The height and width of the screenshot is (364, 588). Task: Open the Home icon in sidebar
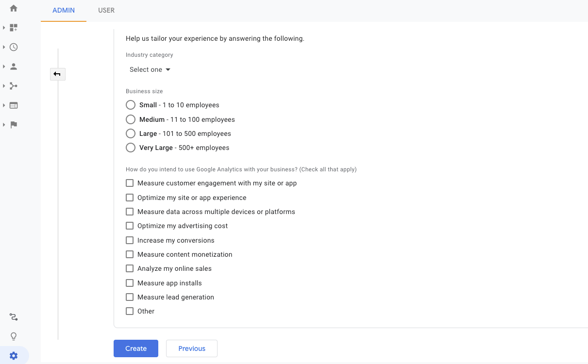[x=14, y=8]
